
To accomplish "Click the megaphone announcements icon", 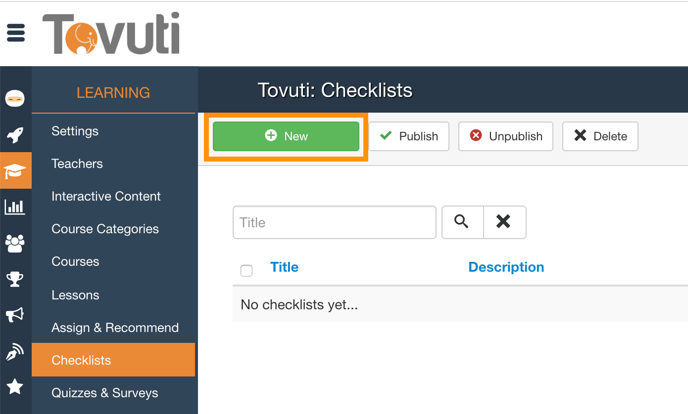I will pyautogui.click(x=15, y=315).
